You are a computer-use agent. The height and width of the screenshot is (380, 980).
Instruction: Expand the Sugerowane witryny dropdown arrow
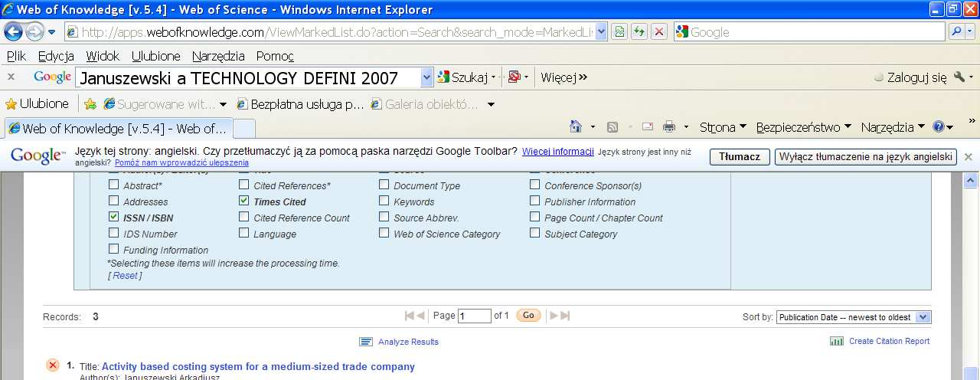[223, 104]
